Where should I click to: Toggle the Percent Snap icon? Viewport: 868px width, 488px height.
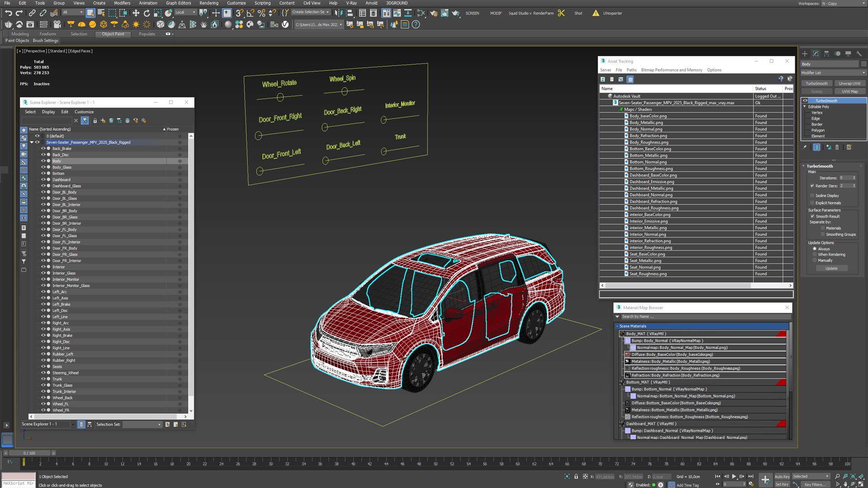[x=261, y=13]
